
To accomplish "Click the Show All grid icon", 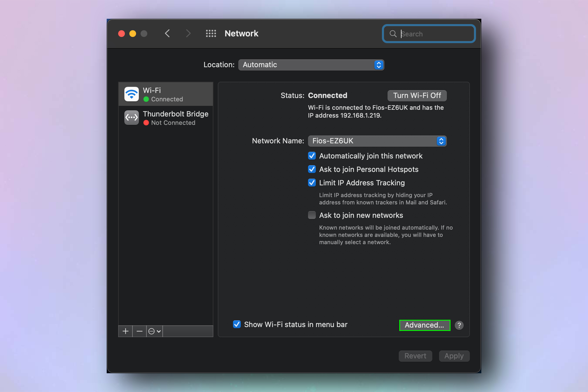I will 211,33.
